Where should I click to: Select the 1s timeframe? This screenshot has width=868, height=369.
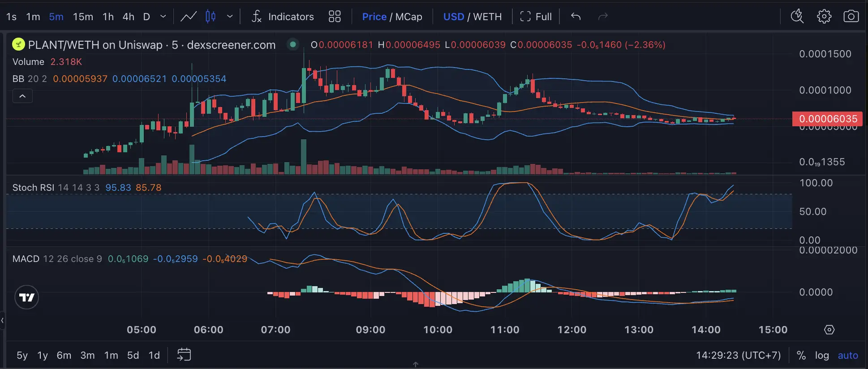pyautogui.click(x=11, y=17)
